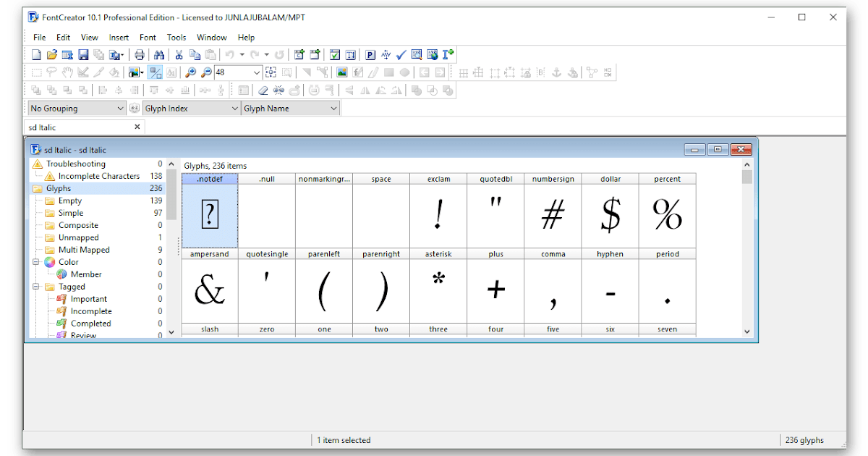Click the smiley face icon beside No Grouping
868x456 pixels.
click(135, 109)
